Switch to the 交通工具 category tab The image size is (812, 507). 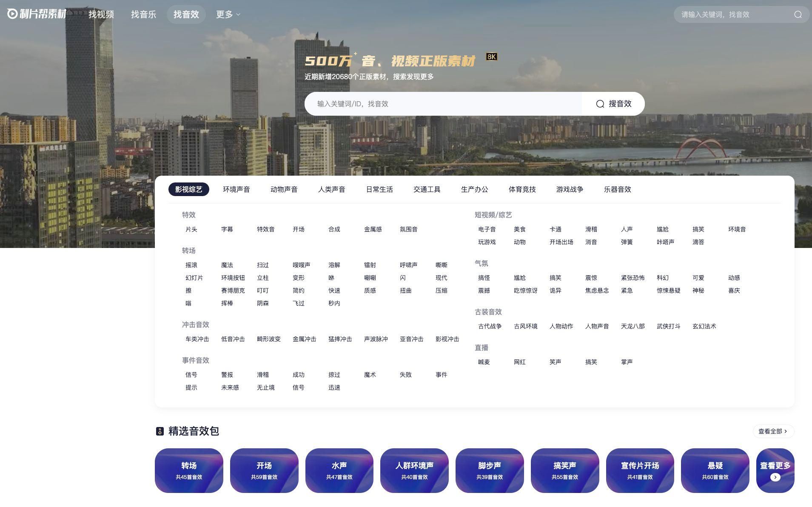pos(427,189)
